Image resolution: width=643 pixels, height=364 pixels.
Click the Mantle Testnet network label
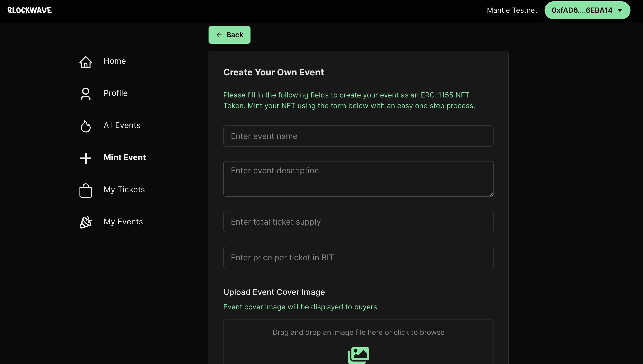(512, 10)
